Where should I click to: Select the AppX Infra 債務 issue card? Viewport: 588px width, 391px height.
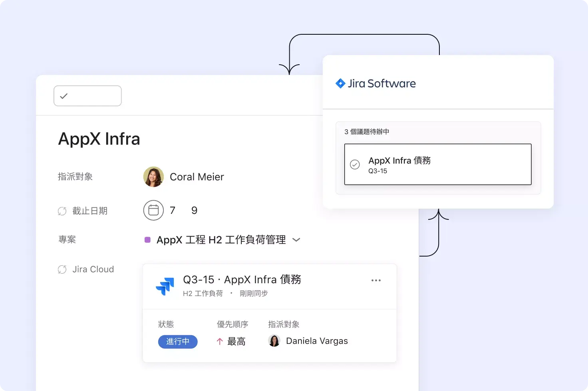tap(438, 164)
